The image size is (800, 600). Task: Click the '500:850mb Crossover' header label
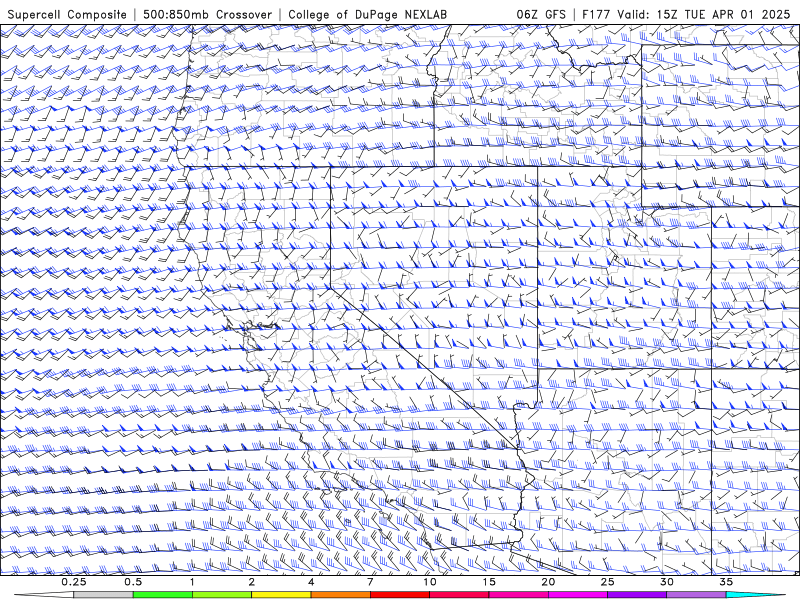pos(207,14)
